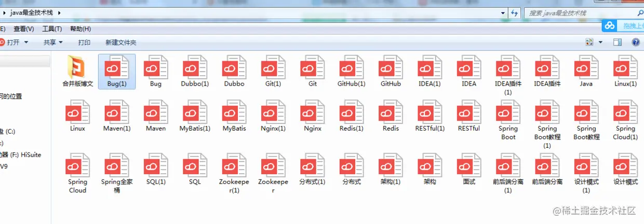Select the HiSuite (F:) drive in sidebar

click(x=21, y=155)
